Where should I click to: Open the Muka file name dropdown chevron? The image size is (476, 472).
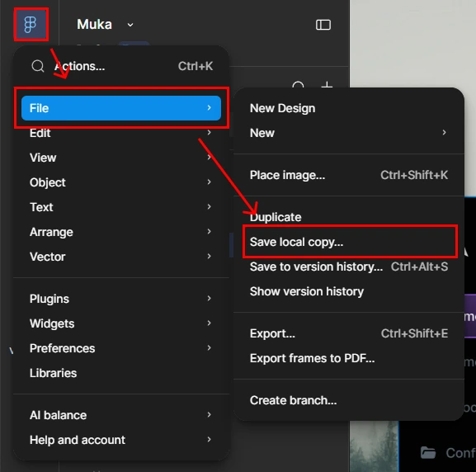pos(130,25)
